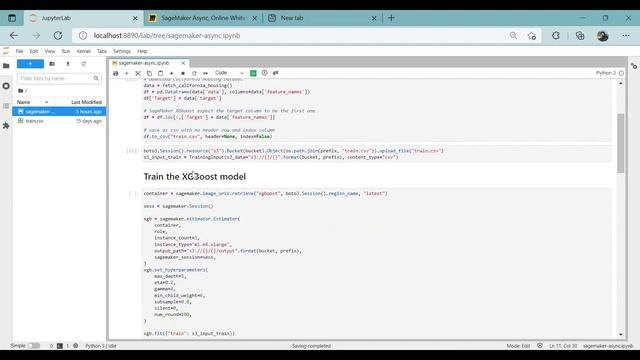Click the kernel status circle next to Python 3
This screenshot has height=360, width=640.
(x=621, y=73)
